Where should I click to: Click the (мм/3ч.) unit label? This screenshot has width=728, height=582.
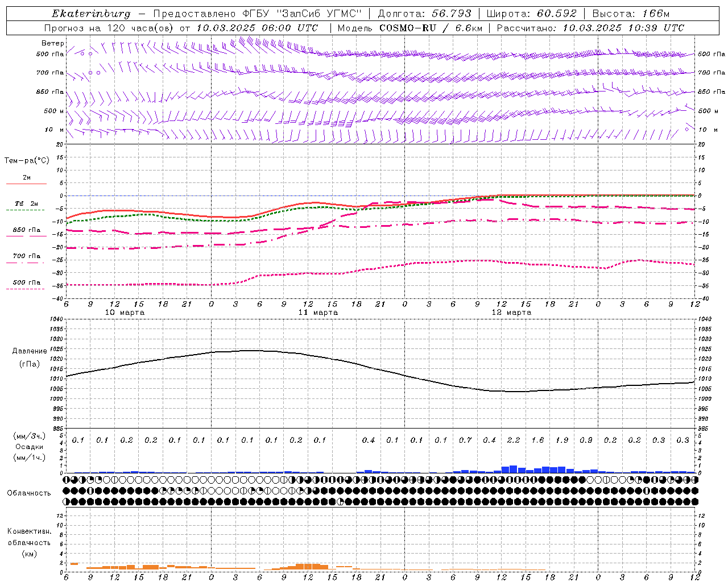30,436
